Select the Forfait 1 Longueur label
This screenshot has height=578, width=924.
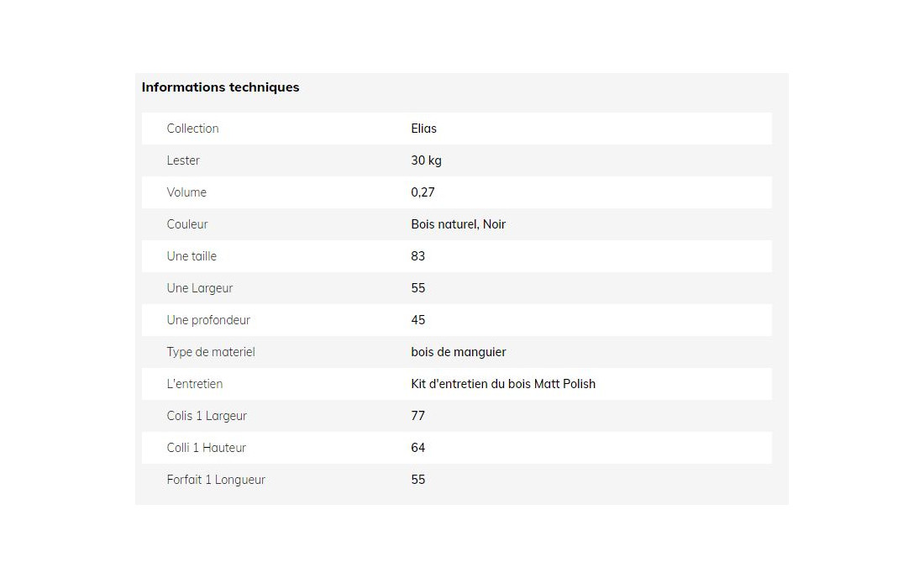216,480
